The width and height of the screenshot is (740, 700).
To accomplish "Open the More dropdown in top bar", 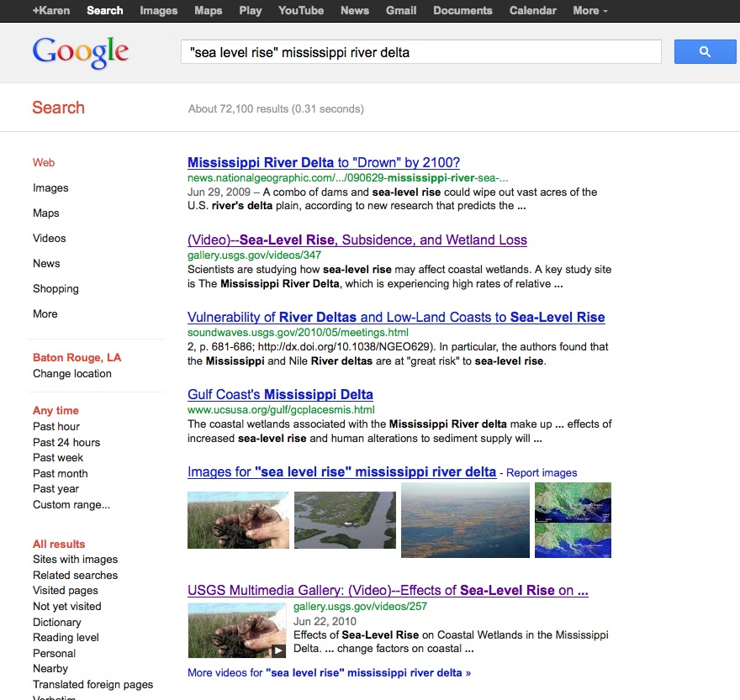I will point(590,10).
